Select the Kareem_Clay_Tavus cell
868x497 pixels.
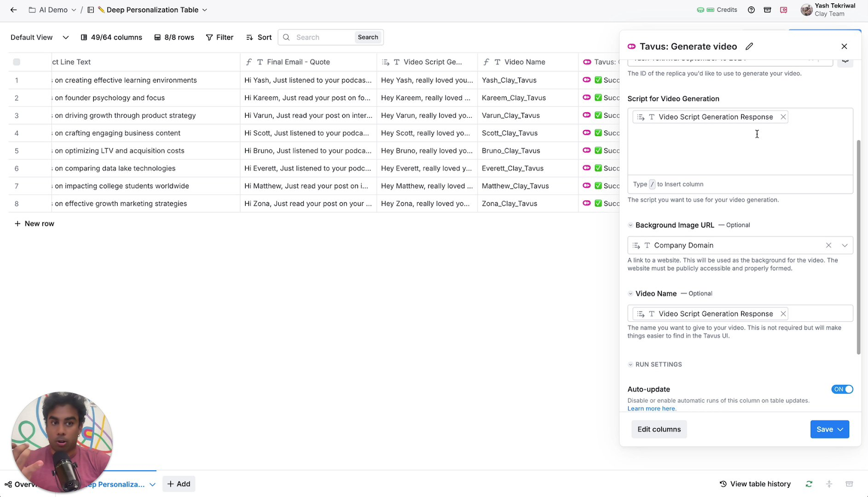528,98
